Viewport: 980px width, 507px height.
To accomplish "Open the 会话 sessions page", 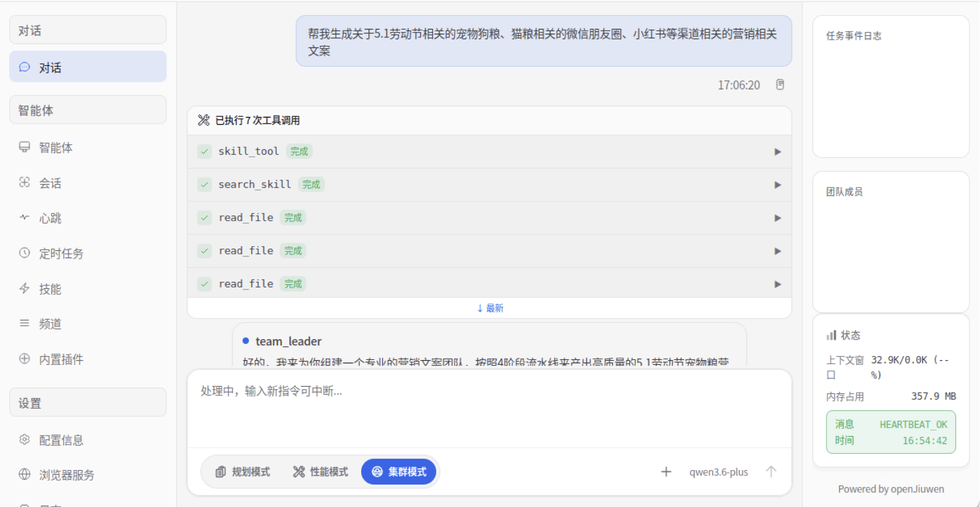I will 88,183.
